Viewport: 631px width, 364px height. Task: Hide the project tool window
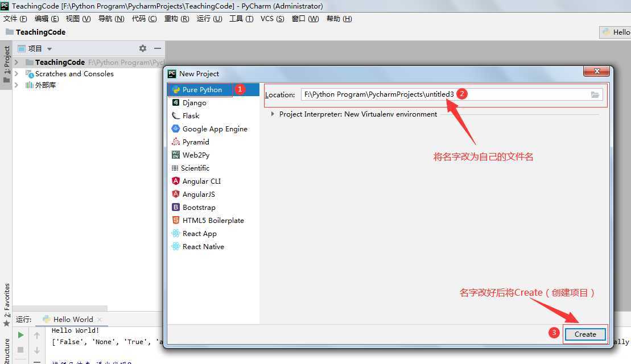[x=158, y=48]
